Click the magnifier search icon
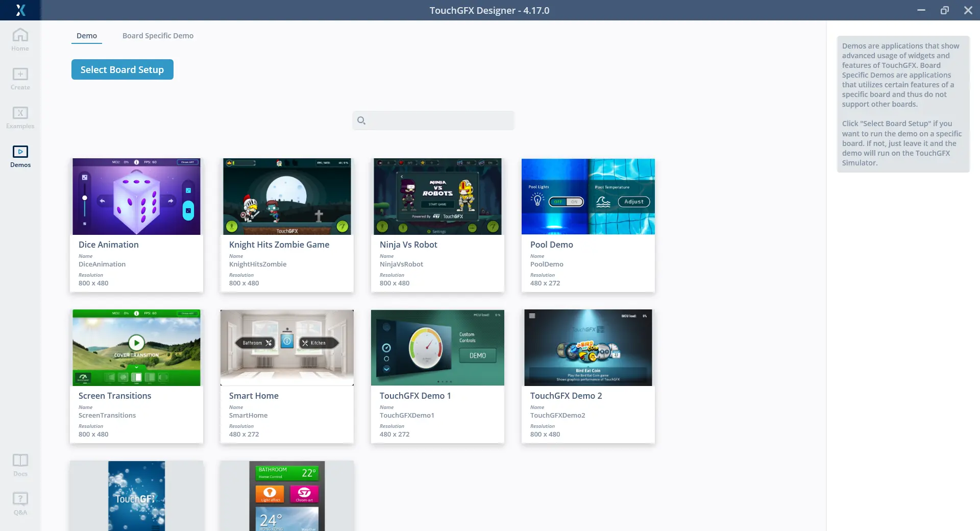 click(x=361, y=120)
